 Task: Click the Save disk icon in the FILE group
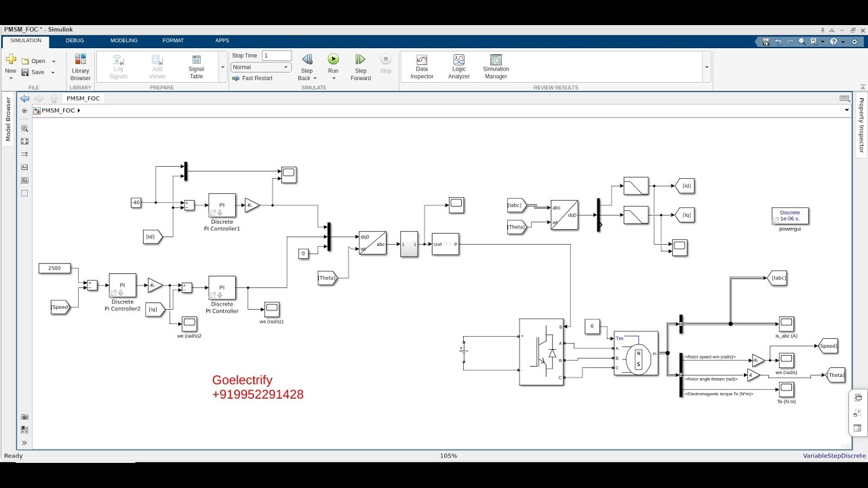pyautogui.click(x=25, y=72)
